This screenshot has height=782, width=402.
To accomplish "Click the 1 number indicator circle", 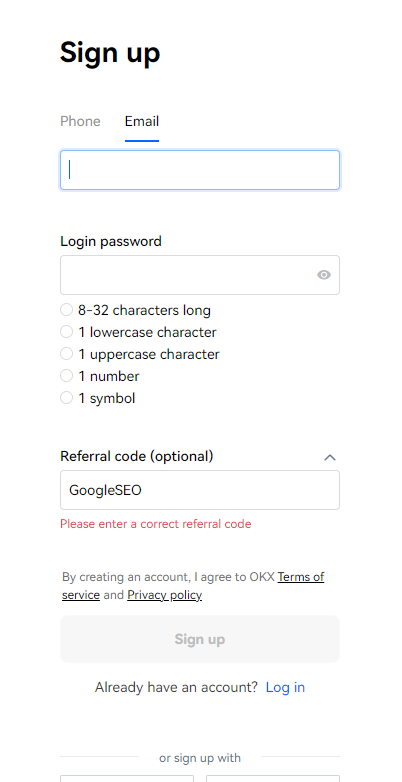I will click(66, 376).
